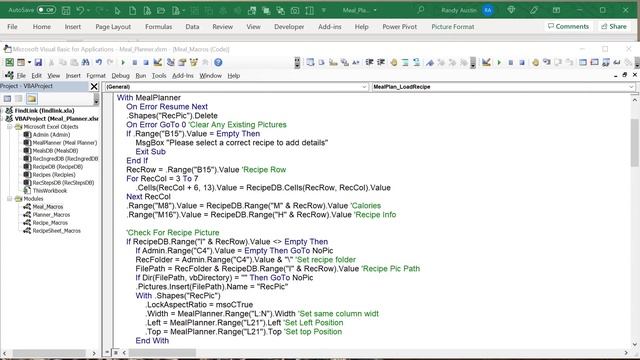Click the Comments button in Excel
This screenshot has height=360, width=640.
click(x=568, y=27)
